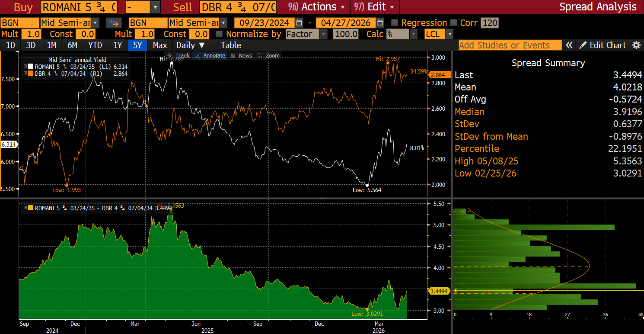The image size is (644, 334).
Task: Click the Edit Chart button
Action: tap(603, 45)
